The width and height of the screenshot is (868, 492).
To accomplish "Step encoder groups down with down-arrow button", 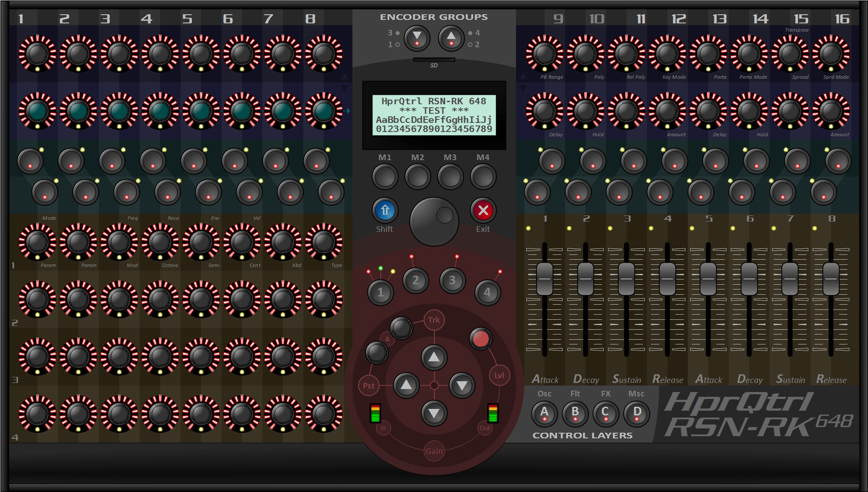I will click(416, 38).
